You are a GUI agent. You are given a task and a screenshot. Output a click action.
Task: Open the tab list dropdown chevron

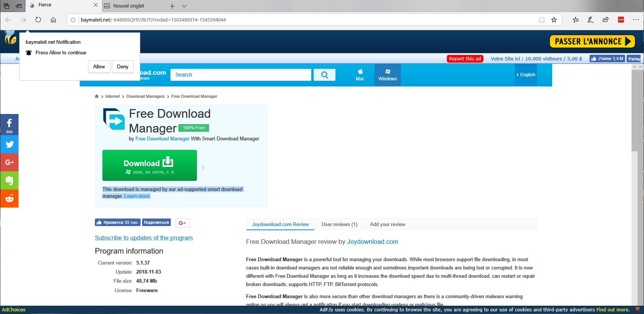[184, 6]
